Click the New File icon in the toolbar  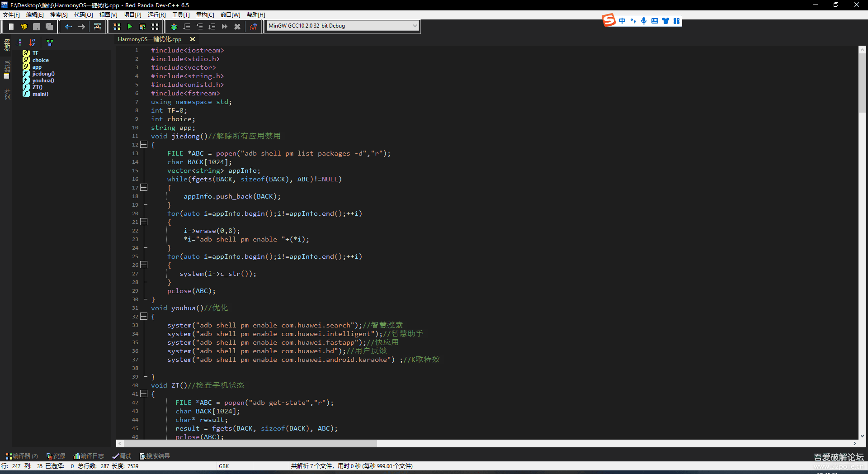11,27
